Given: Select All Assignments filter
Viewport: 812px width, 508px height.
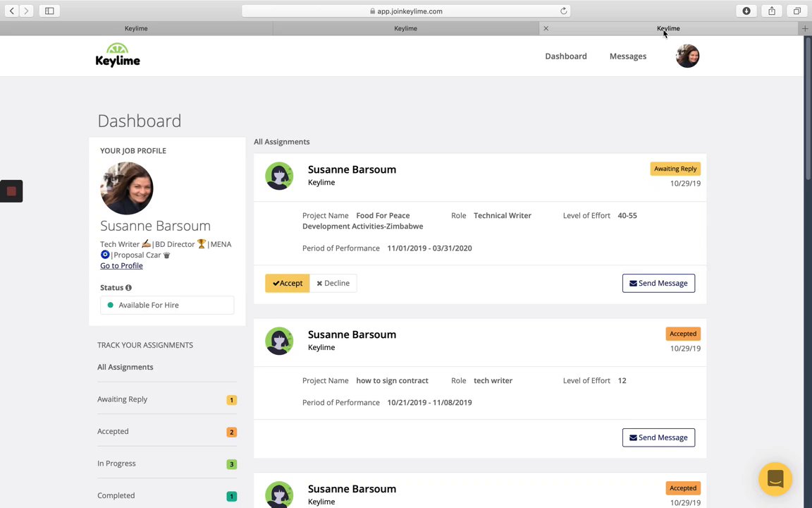Looking at the screenshot, I should (x=125, y=367).
